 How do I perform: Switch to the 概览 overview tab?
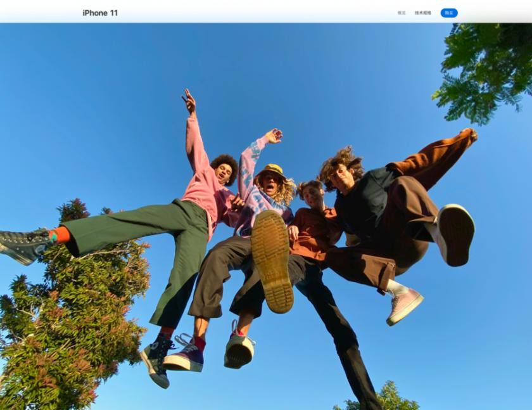402,13
